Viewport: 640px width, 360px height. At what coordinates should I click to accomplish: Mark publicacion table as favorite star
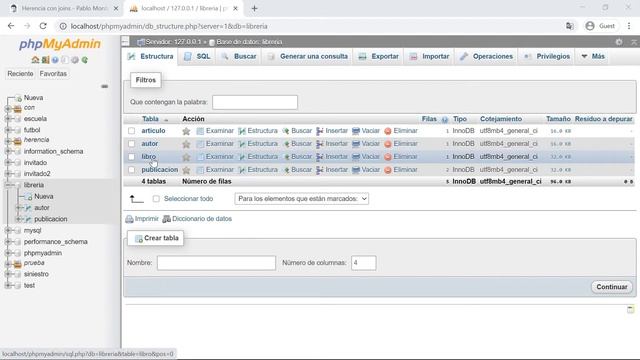(186, 170)
